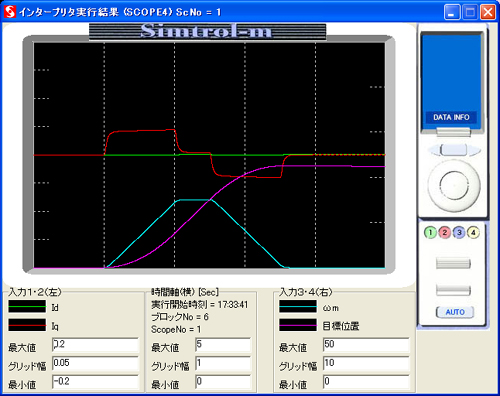Click the green Id line color swatch
Viewport: 500px width, 396px height.
click(x=27, y=306)
